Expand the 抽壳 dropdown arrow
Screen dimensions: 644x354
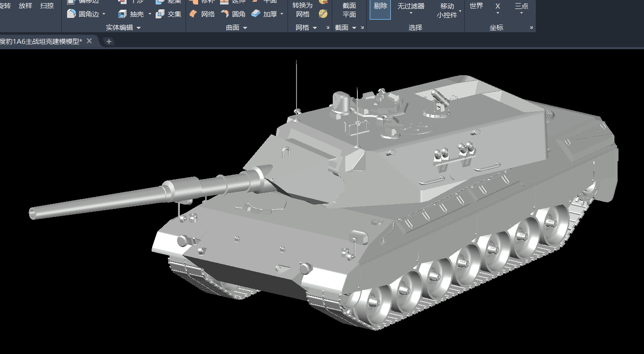coord(149,14)
